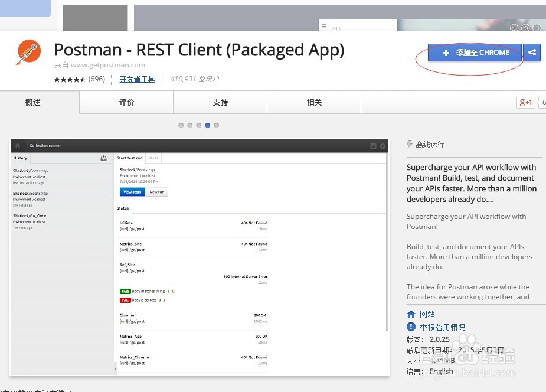This screenshot has width=546, height=392.
Task: Select the first carousel dot
Action: [181, 125]
